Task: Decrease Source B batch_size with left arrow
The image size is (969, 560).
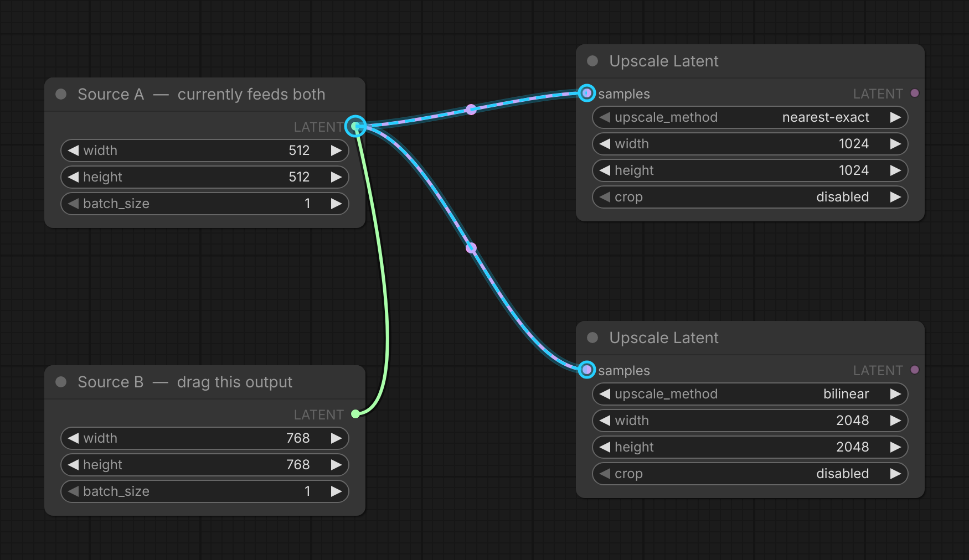Action: click(73, 491)
